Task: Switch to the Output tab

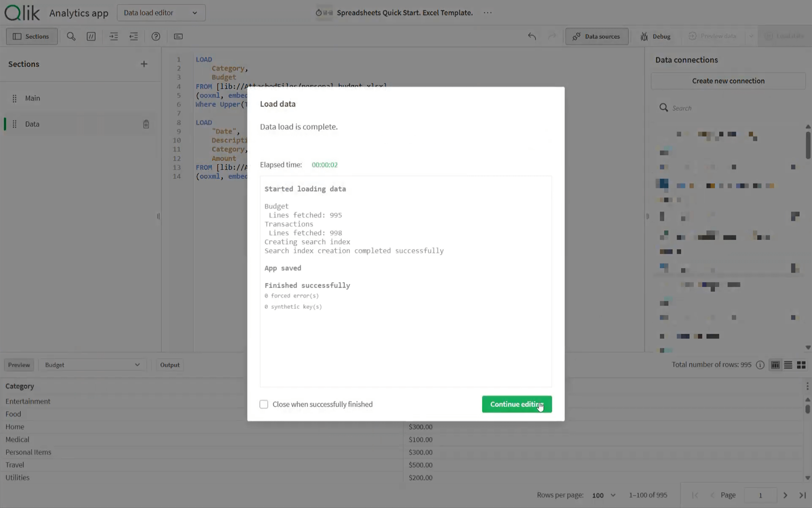Action: click(x=169, y=365)
